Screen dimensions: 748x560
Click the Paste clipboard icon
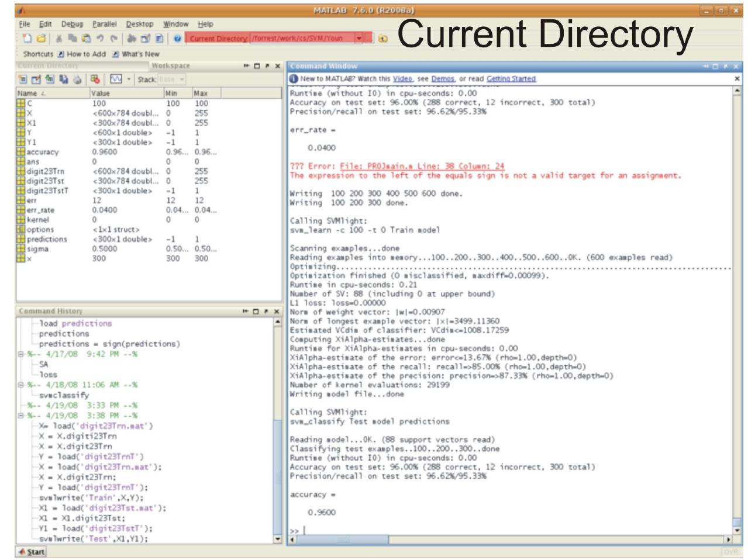87,39
